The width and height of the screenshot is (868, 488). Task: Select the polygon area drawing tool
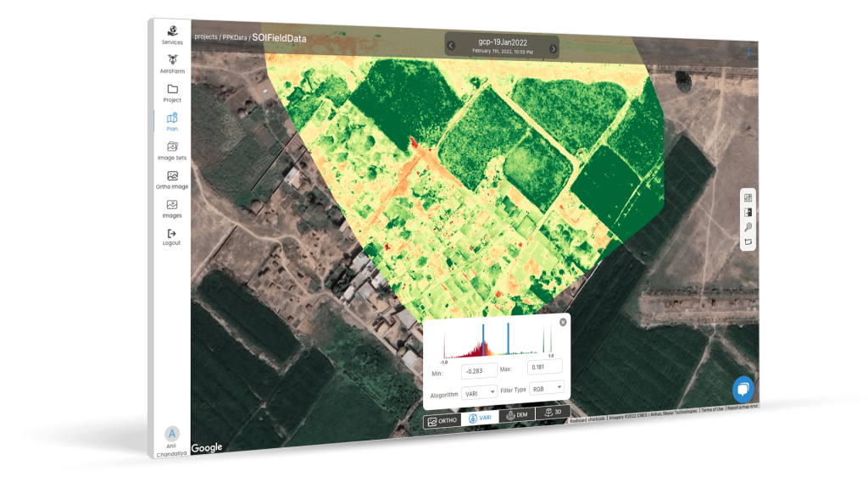(x=748, y=242)
